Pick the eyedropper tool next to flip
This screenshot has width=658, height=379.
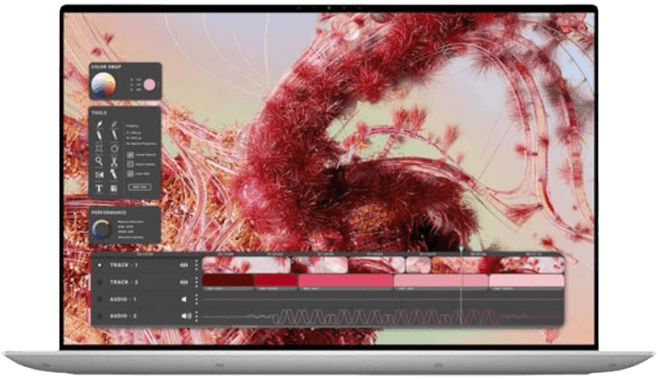coord(114,174)
